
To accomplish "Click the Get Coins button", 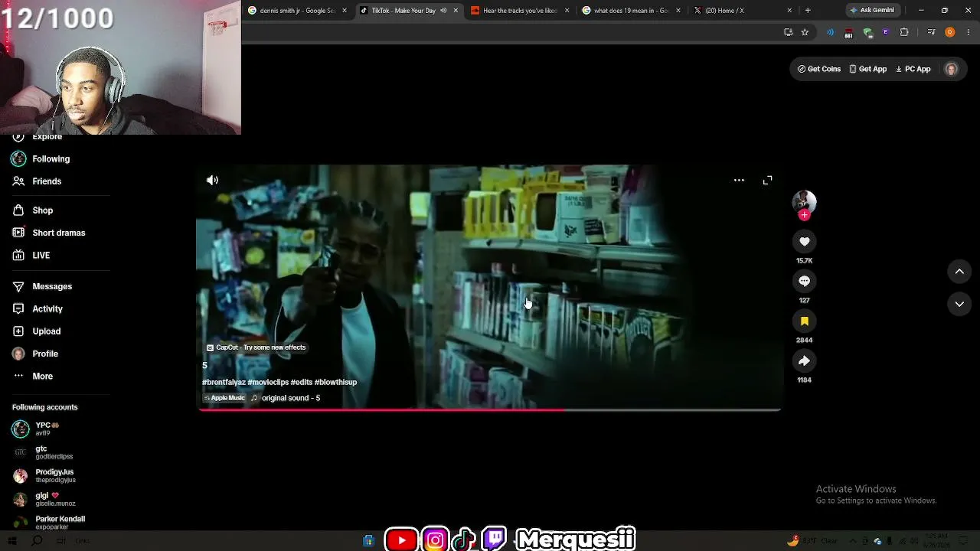I will 819,69.
